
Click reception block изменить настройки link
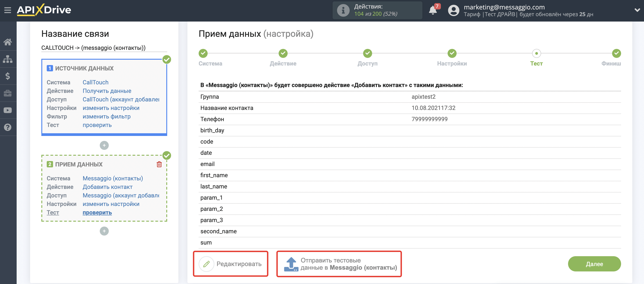click(x=111, y=204)
